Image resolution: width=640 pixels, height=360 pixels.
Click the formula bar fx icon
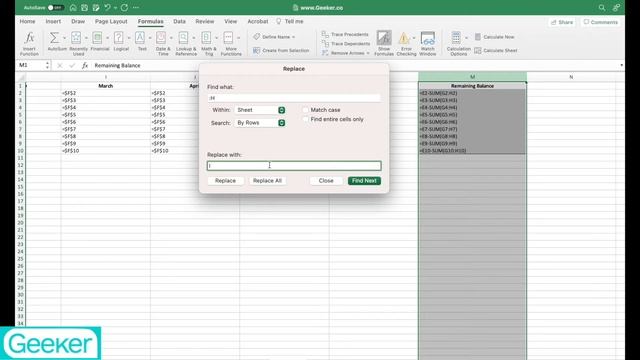click(x=85, y=65)
